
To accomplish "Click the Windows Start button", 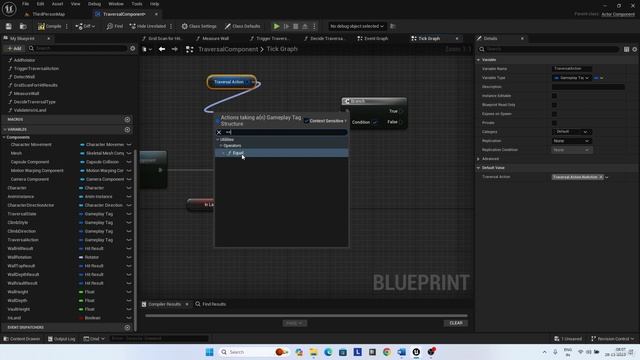I will point(209,352).
